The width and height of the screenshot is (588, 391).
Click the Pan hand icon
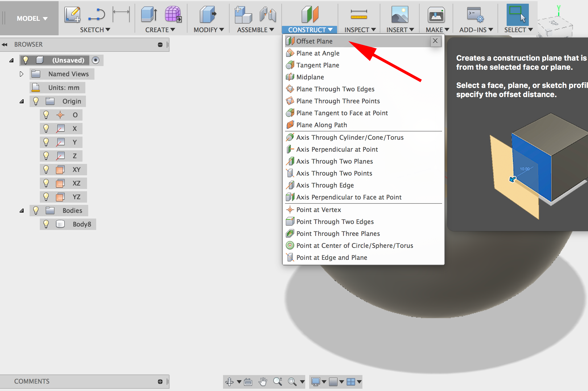pyautogui.click(x=263, y=382)
